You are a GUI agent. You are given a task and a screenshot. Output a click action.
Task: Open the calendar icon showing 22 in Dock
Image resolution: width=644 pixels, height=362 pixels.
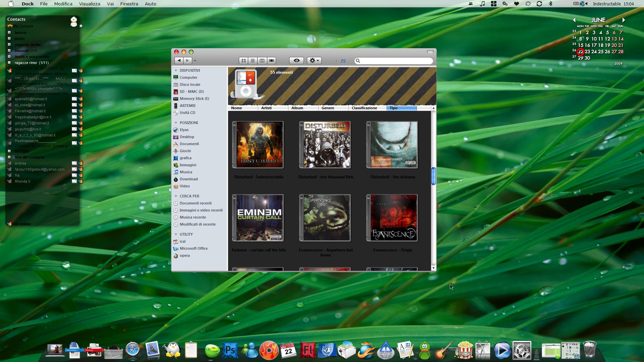[288, 350]
